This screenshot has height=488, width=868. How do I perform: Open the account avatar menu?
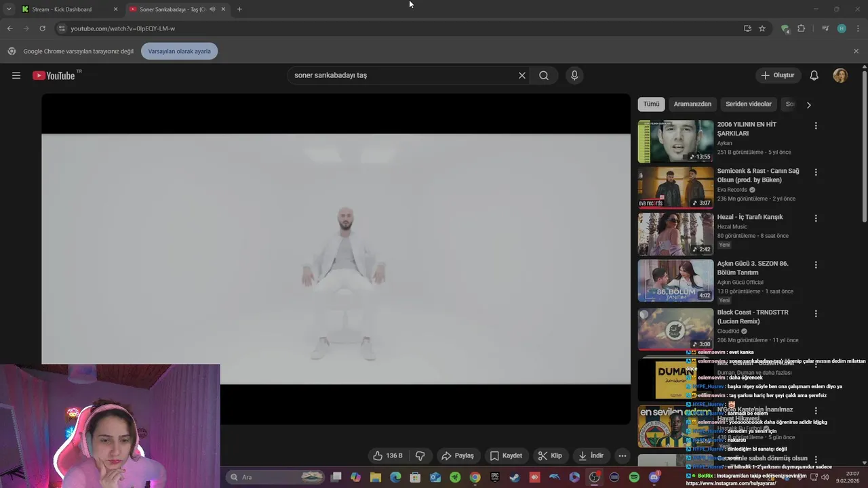click(840, 75)
